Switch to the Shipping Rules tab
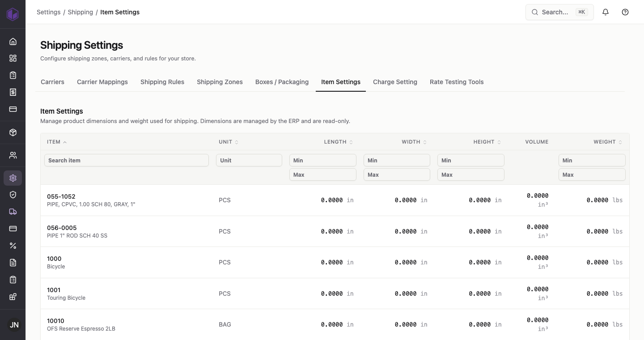The height and width of the screenshot is (340, 644). click(162, 82)
